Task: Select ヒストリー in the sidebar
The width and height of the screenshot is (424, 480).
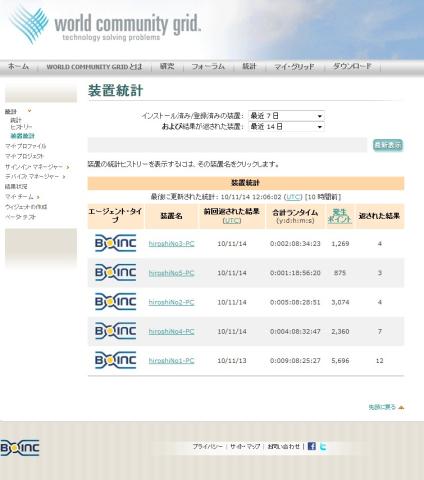Action: click(x=21, y=127)
